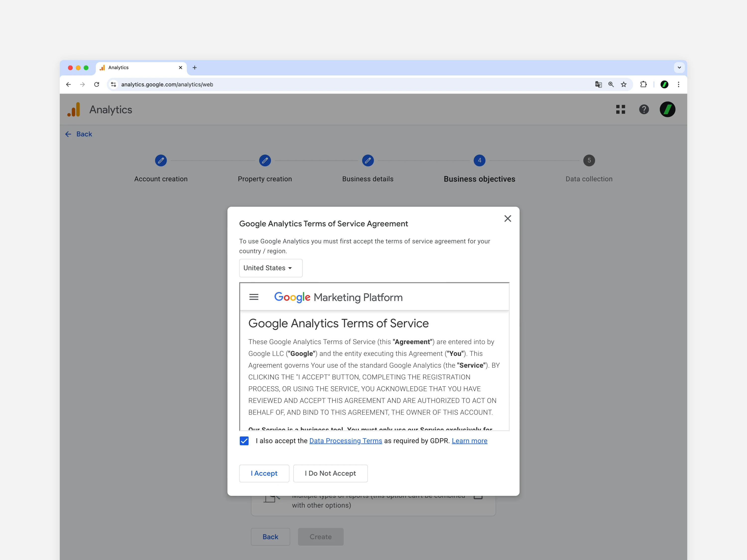Edit the Account creation step
Screen dimensions: 747x560
[161, 160]
